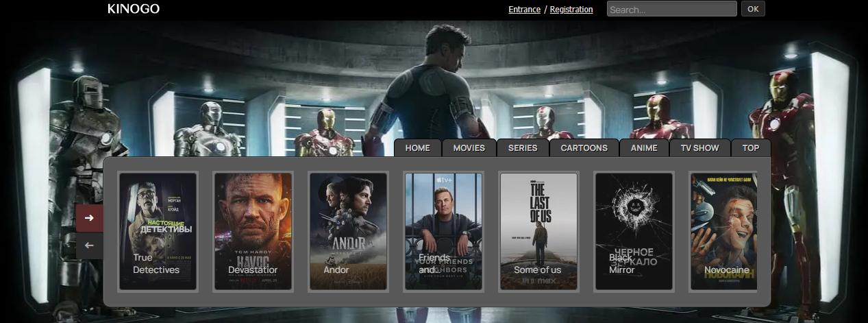Open the HOME tab

[x=418, y=148]
